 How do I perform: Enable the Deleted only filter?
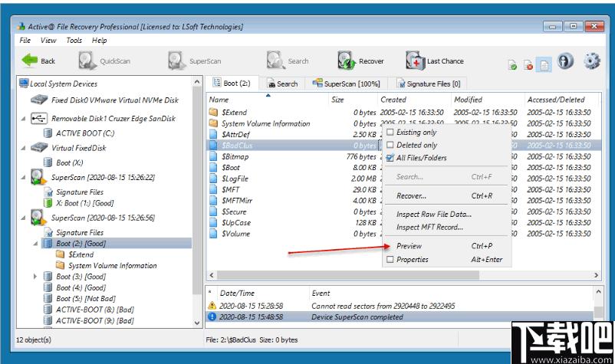[x=390, y=145]
